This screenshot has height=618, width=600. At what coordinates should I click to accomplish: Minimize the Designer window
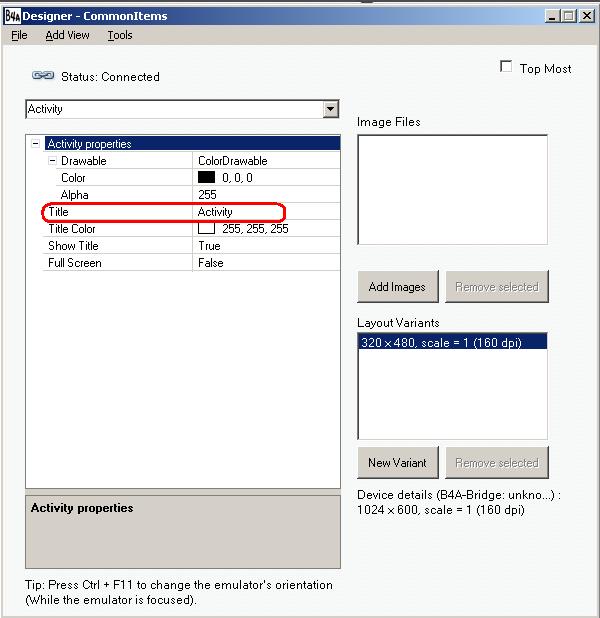(553, 16)
